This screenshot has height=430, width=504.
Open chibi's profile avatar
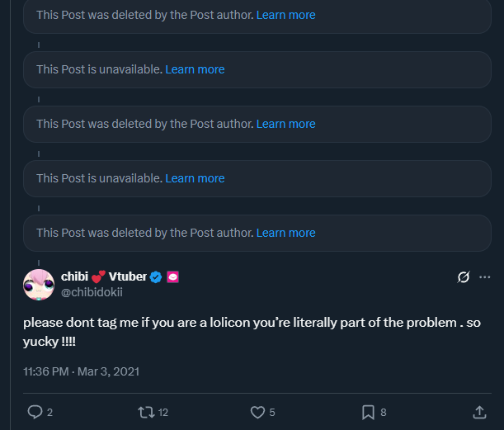tap(39, 284)
